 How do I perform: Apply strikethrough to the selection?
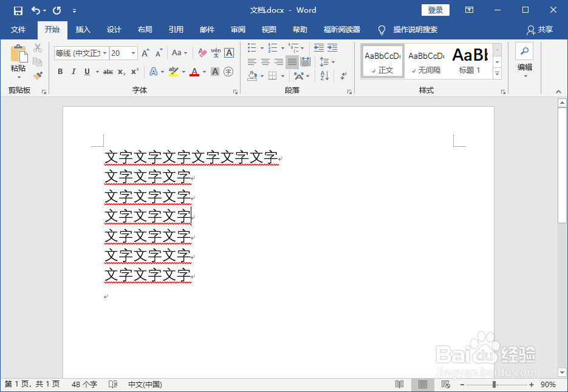109,71
